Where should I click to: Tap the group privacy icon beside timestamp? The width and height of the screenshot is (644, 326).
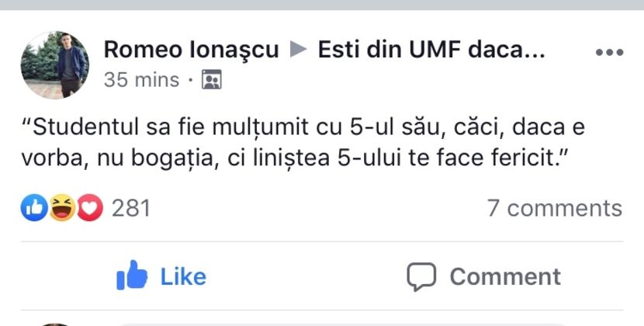tap(211, 80)
